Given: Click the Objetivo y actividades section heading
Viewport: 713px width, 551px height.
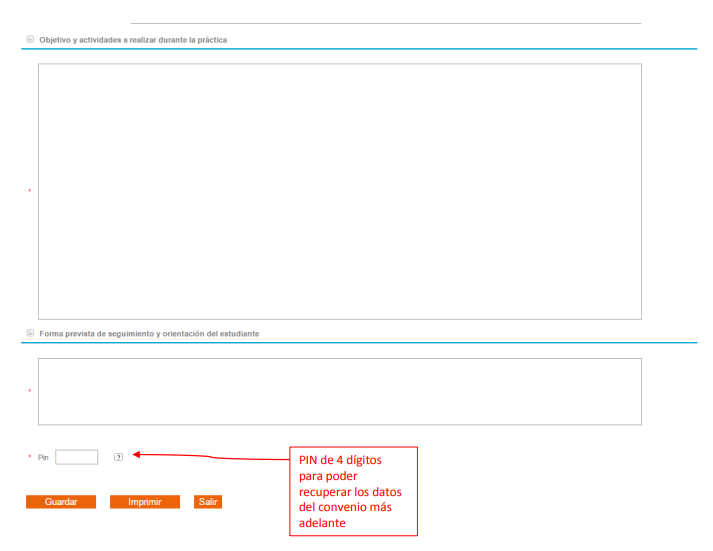Looking at the screenshot, I should 133,40.
